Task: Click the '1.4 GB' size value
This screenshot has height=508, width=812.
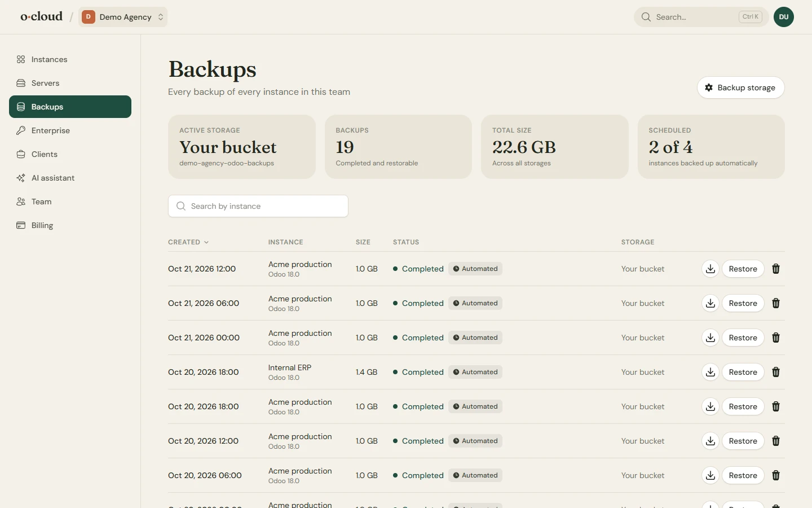Action: pos(367,372)
